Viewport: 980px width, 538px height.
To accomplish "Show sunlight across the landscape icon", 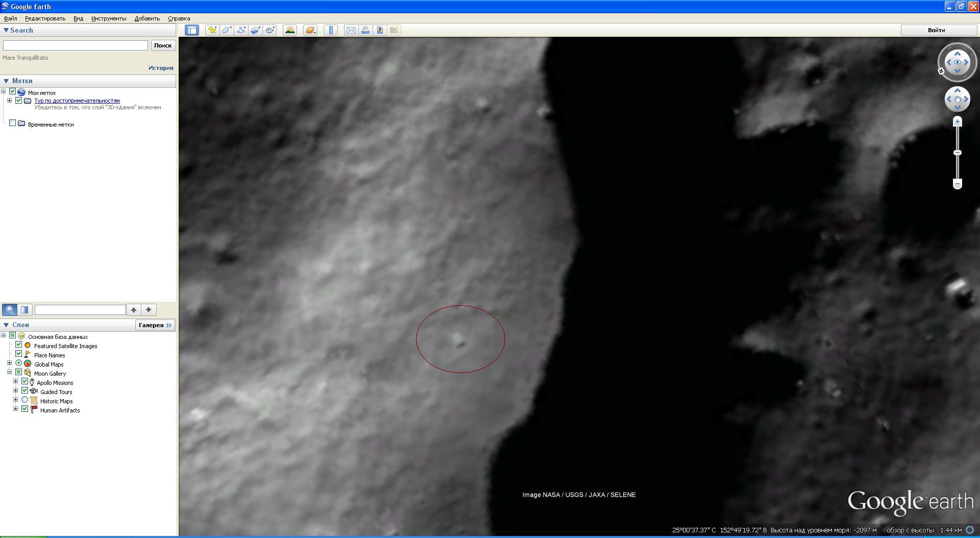I will pos(290,30).
